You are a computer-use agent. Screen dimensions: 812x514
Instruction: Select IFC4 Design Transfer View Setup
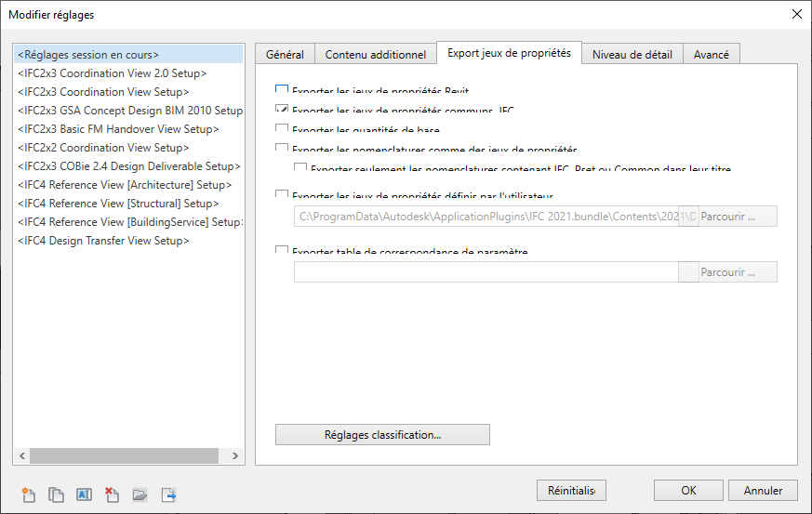128,241
